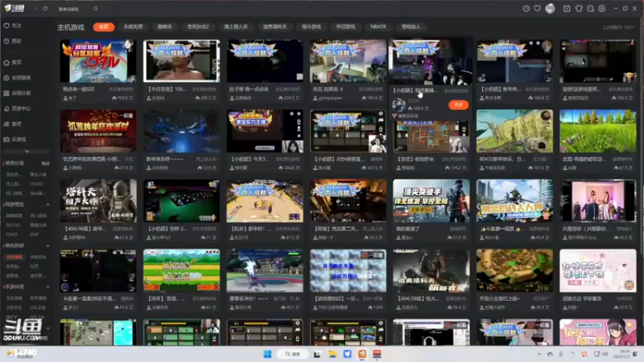
Task: Open the 逃离塔科夫 萌新 stream thumbnail
Action: pyautogui.click(x=431, y=270)
